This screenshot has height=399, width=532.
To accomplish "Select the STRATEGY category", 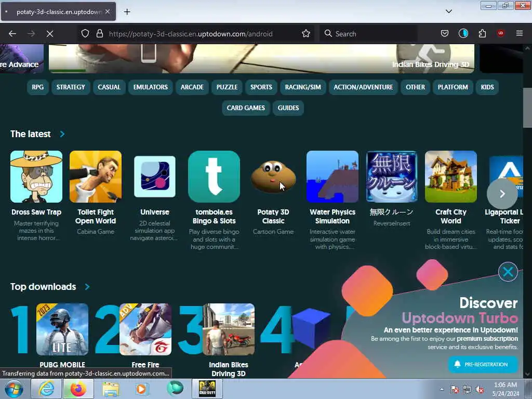I will [71, 87].
